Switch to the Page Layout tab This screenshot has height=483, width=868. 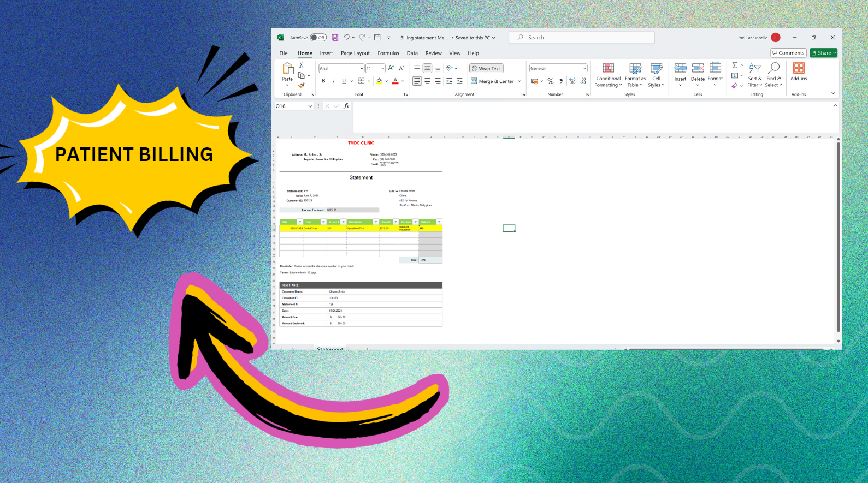coord(355,53)
